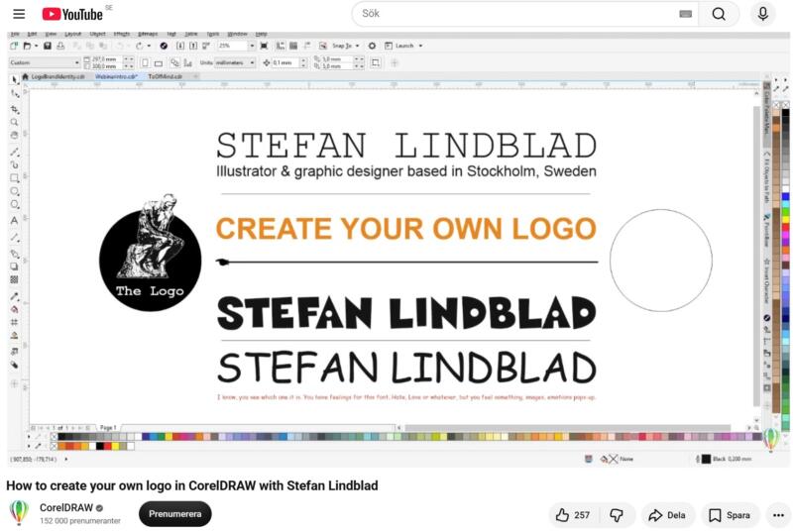Go to the YouTube home logo
The height and width of the screenshot is (532, 793).
tap(72, 14)
